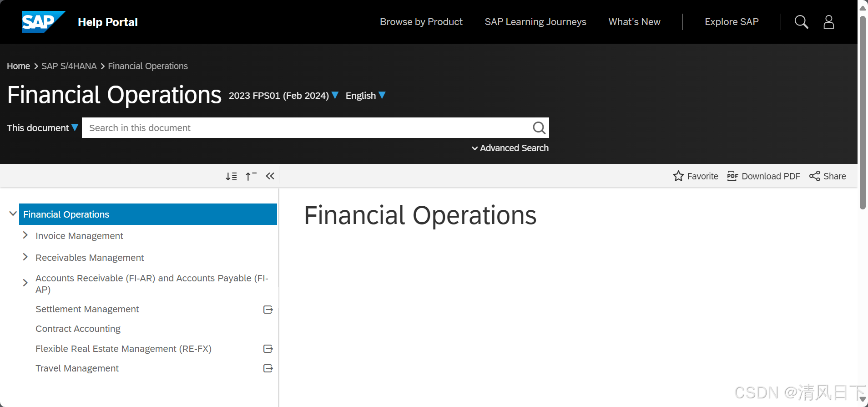This screenshot has width=868, height=407.
Task: Select Financial Operations in the tree
Action: 148,214
